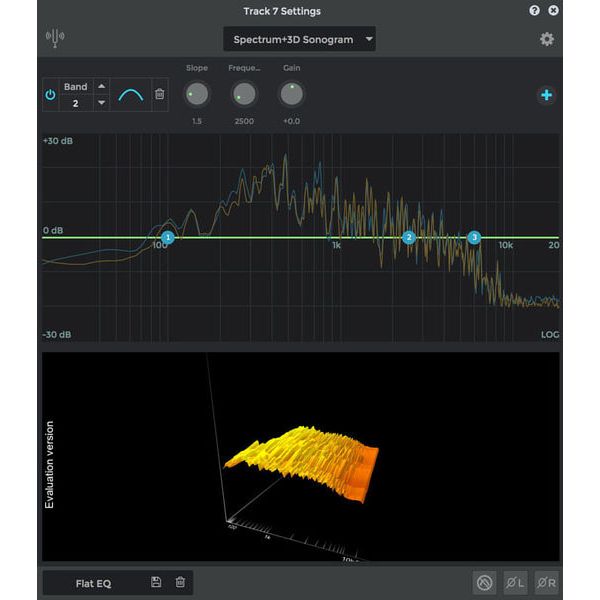Add a new band with plus icon
Screen dimensions: 600x600
pos(546,95)
